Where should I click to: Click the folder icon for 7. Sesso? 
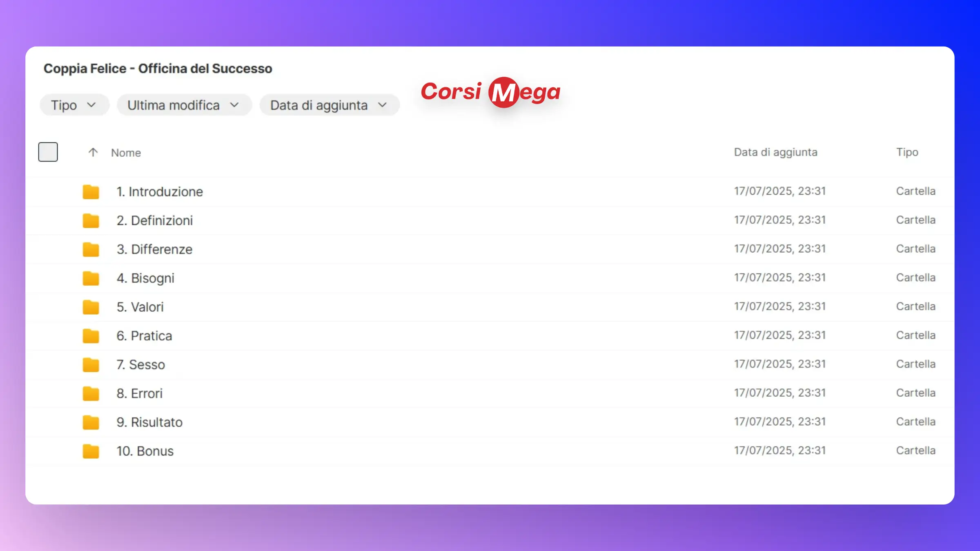click(x=91, y=364)
